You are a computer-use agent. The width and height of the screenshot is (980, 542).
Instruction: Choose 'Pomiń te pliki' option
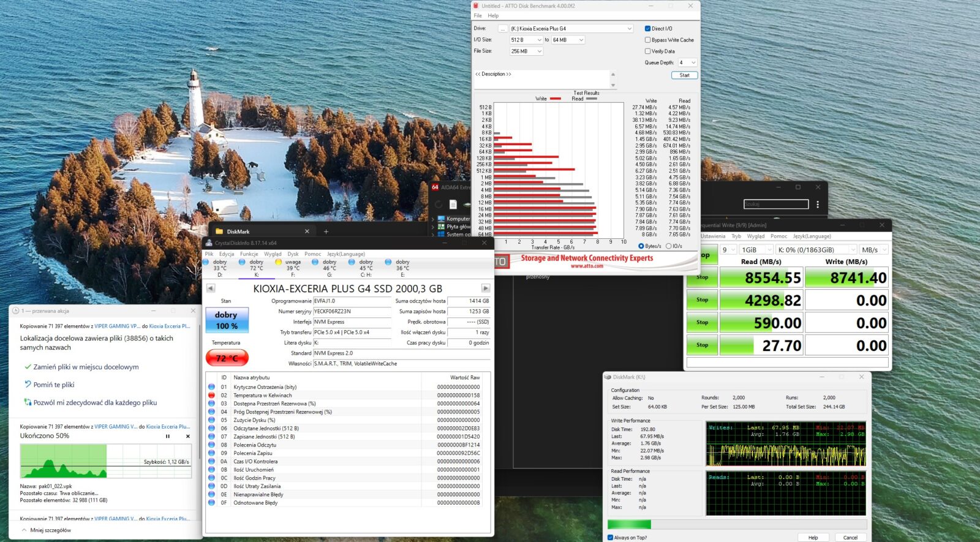(x=54, y=385)
